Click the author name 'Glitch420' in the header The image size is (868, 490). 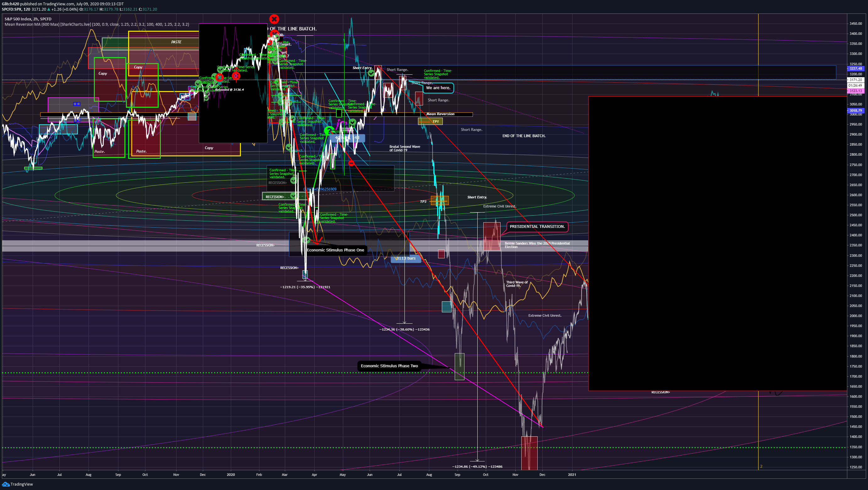10,4
